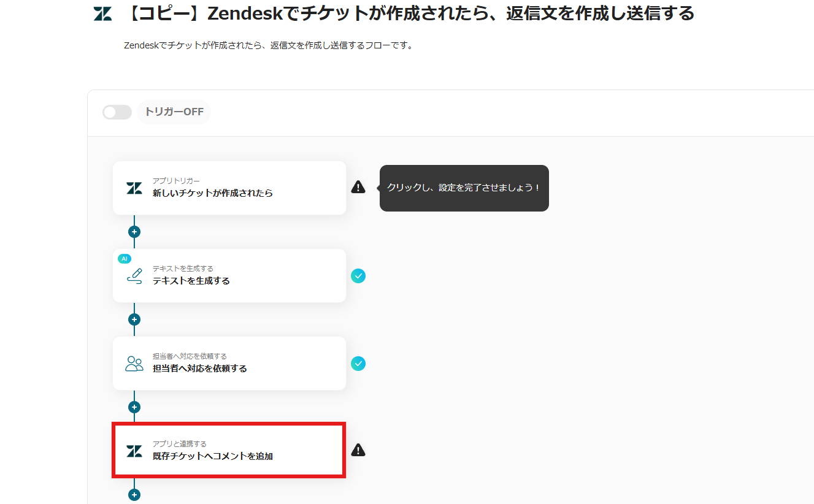This screenshot has height=504, width=814.
Task: Click the トリガーOFF label
Action: point(174,112)
